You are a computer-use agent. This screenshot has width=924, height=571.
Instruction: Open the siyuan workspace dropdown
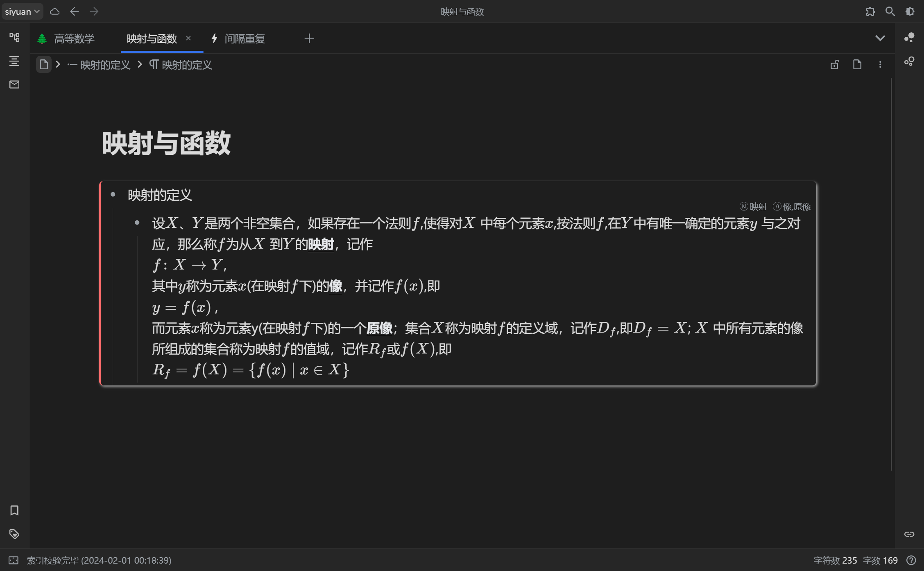(23, 11)
